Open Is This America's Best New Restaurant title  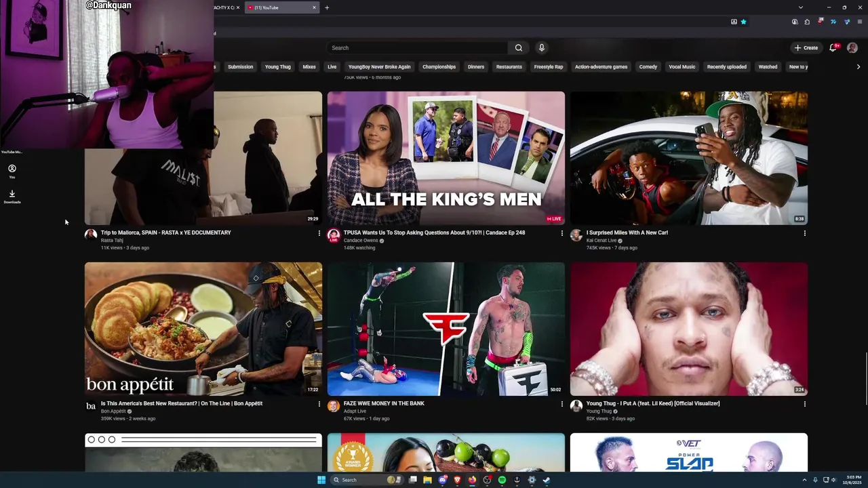click(182, 403)
